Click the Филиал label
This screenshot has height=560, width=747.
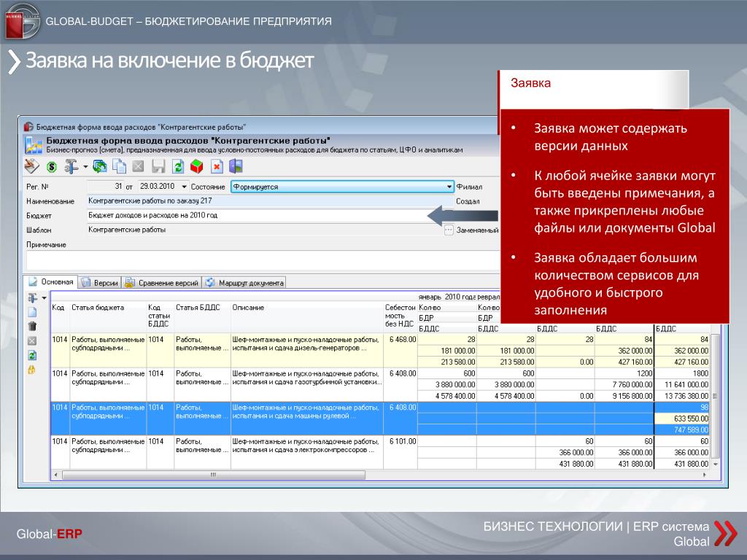point(469,187)
